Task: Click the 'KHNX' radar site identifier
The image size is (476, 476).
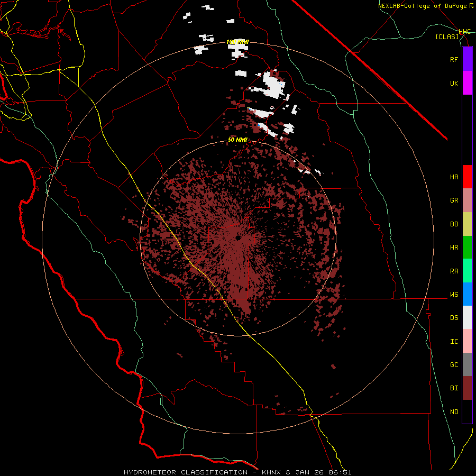Action: point(272,472)
